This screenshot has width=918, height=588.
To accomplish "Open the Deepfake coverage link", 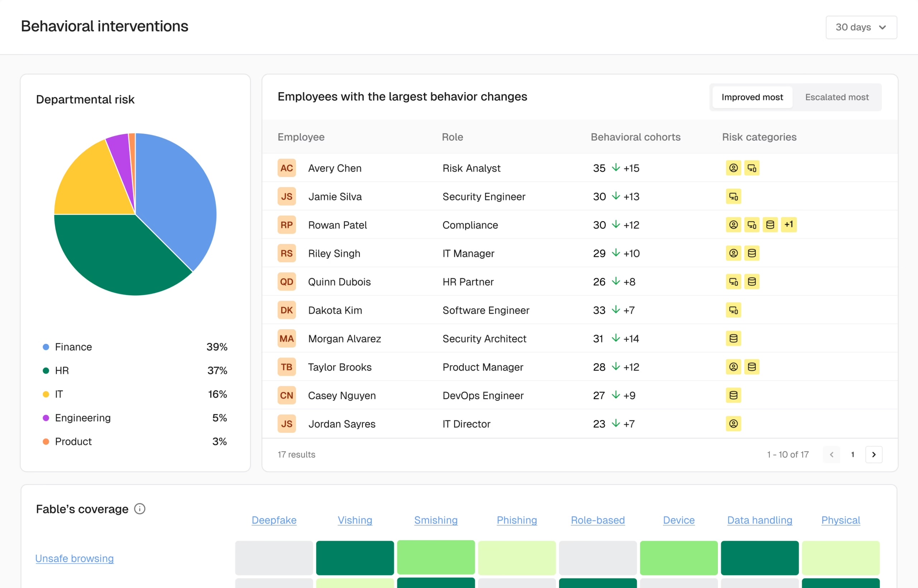I will point(274,520).
